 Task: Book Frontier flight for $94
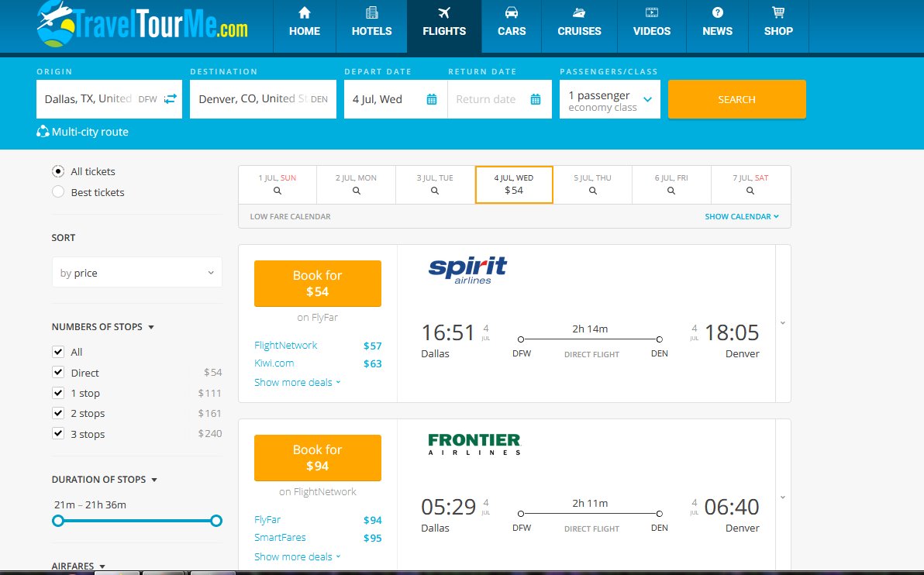pyautogui.click(x=318, y=458)
